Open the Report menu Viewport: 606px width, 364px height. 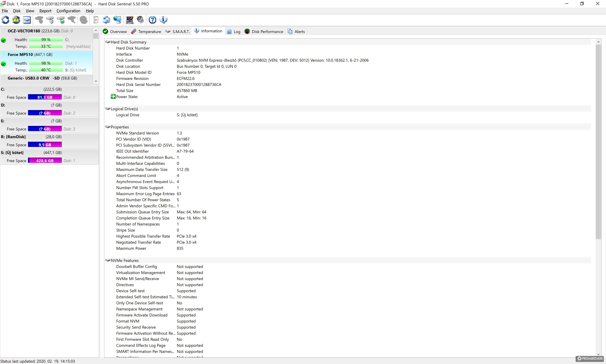[x=45, y=11]
